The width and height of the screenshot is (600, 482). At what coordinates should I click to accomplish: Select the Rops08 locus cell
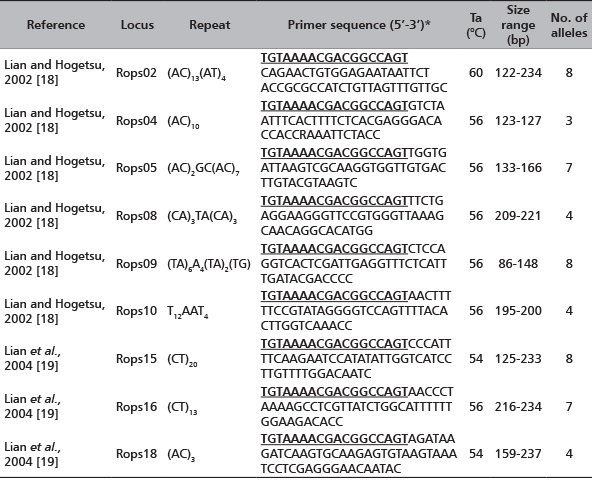pos(137,232)
